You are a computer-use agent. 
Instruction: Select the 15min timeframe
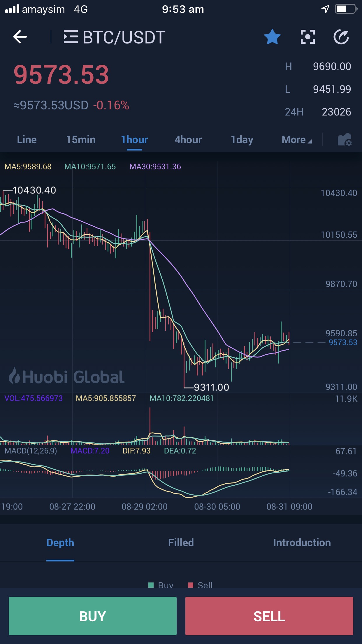pyautogui.click(x=81, y=140)
